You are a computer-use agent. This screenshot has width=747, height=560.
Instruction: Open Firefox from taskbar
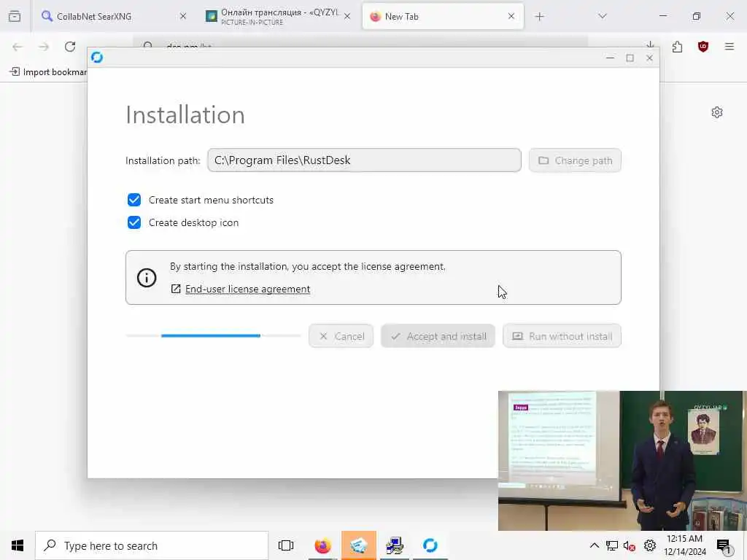[322, 545]
